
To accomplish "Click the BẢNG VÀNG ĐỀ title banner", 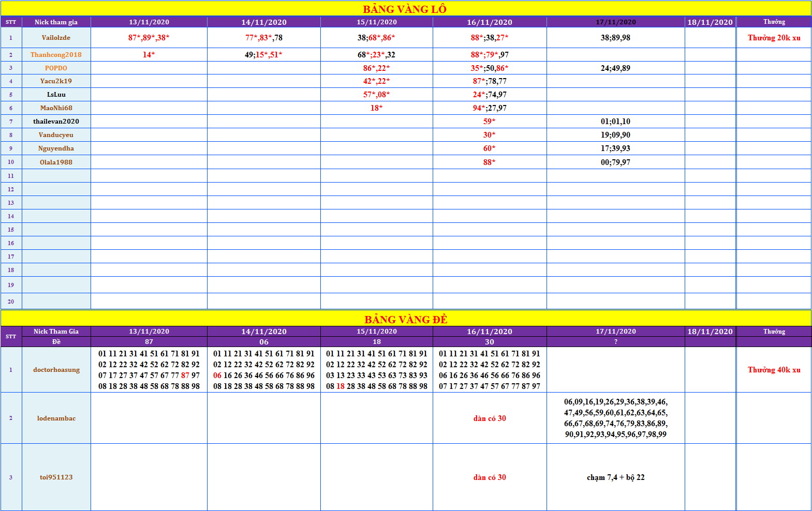I will point(406,319).
